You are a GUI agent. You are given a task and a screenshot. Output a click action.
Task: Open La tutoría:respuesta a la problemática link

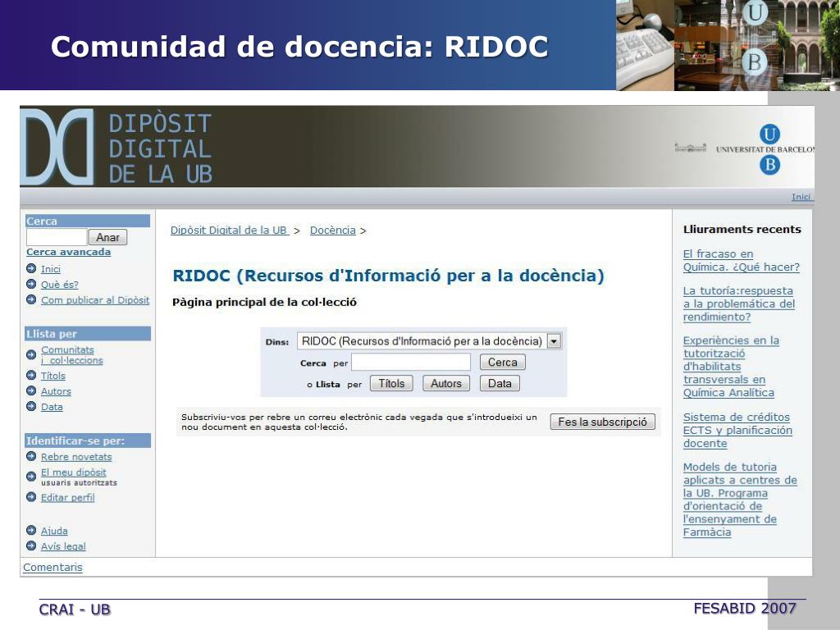pos(739,304)
